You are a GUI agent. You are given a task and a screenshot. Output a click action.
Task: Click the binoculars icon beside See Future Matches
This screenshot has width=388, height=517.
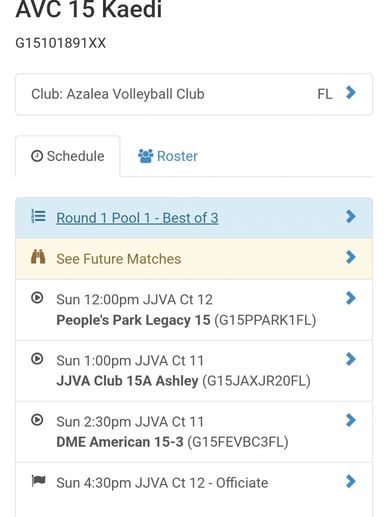click(x=38, y=257)
